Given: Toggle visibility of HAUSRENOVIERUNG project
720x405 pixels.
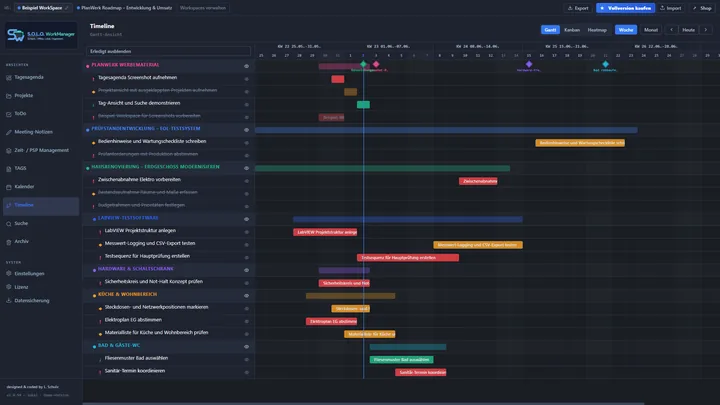Looking at the screenshot, I should tap(247, 168).
